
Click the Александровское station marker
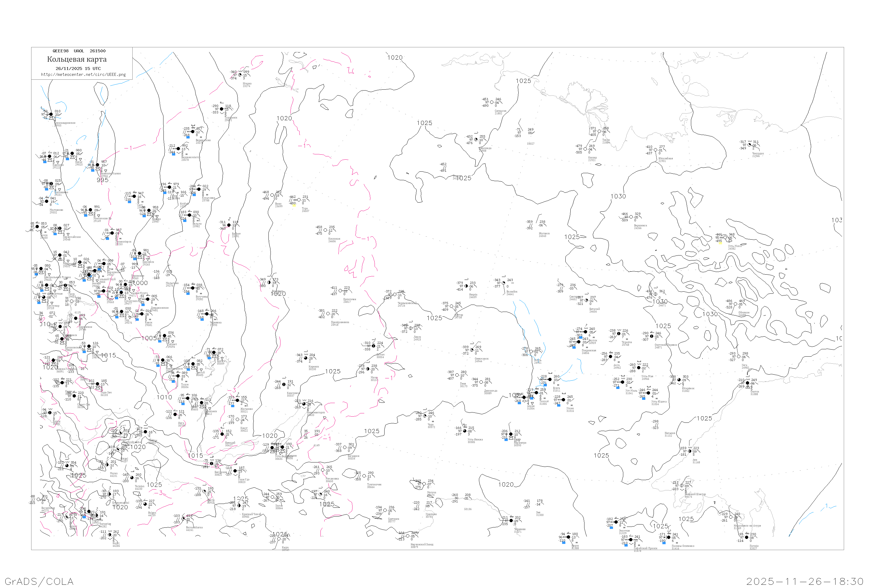pos(51,114)
